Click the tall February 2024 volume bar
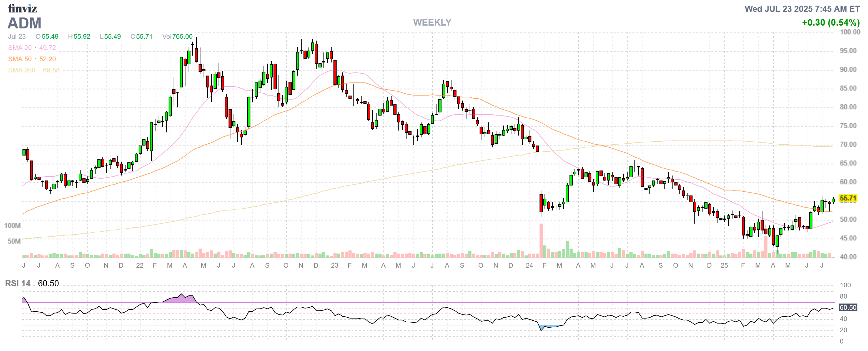 (541, 241)
